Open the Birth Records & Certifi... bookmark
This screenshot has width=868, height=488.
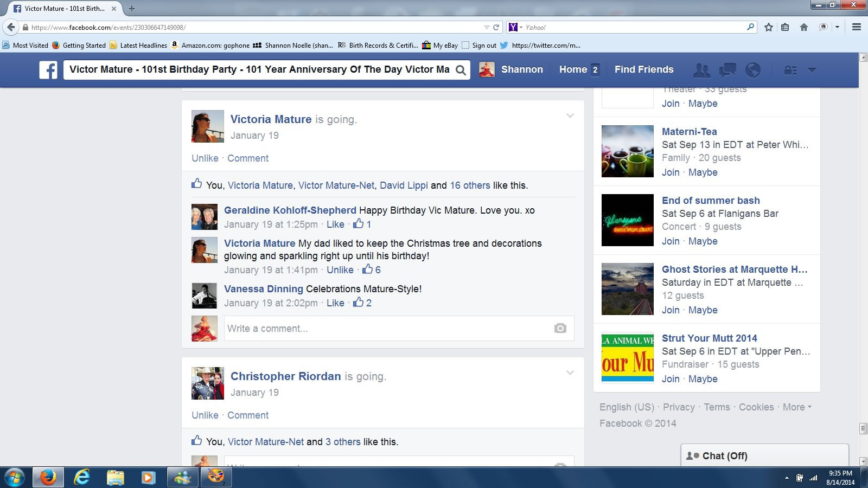click(x=378, y=45)
